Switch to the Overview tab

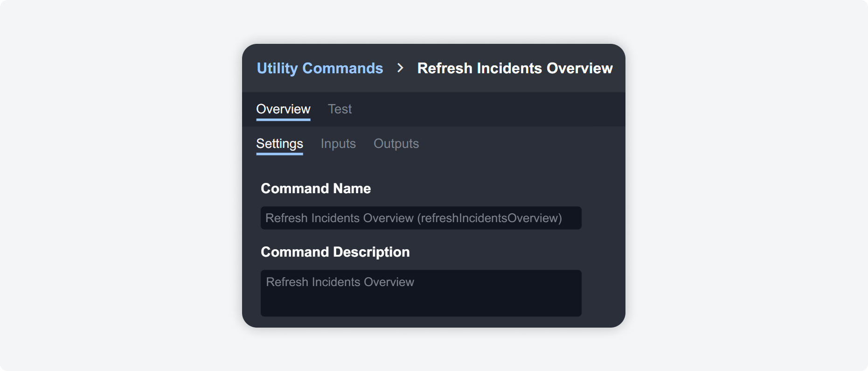pyautogui.click(x=283, y=109)
